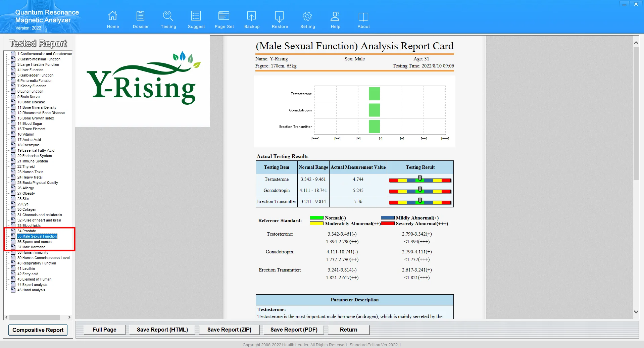644x348 pixels.
Task: Click the report icon beside Kidney Function
Action: [x=13, y=86]
